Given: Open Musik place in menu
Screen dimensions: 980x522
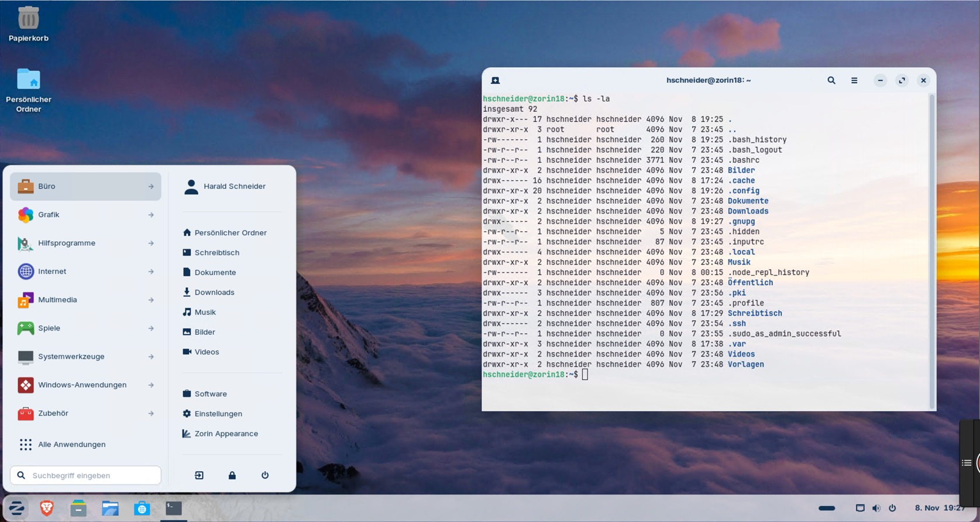Looking at the screenshot, I should point(200,312).
